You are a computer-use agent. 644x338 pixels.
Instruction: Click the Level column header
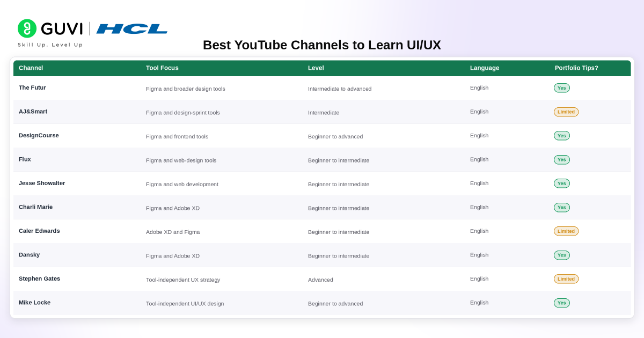pyautogui.click(x=316, y=68)
